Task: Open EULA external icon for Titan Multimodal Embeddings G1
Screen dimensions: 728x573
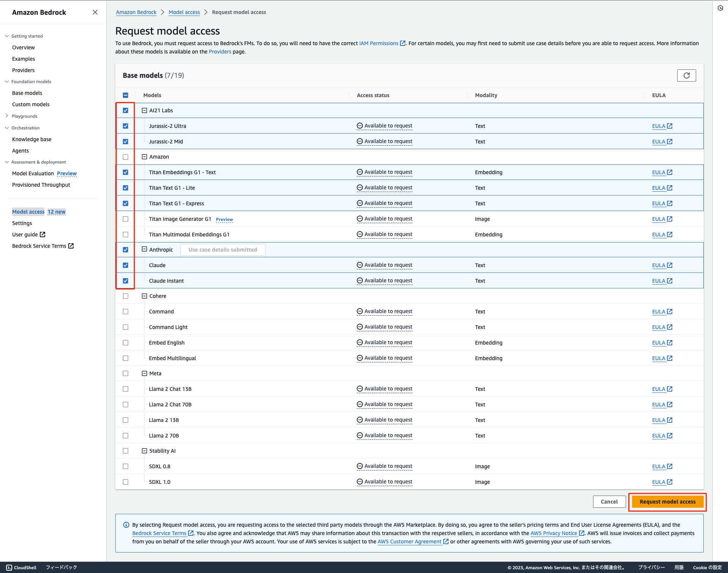Action: point(670,235)
